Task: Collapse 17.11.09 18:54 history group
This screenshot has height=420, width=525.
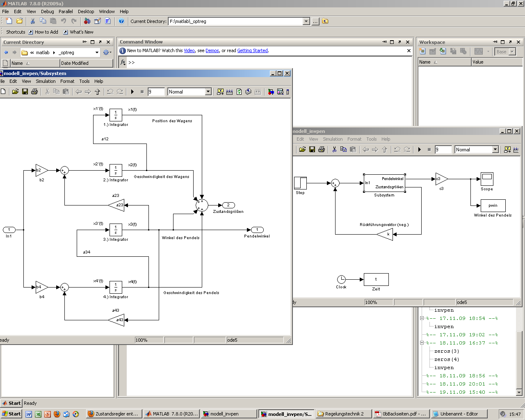Action: 422,318
